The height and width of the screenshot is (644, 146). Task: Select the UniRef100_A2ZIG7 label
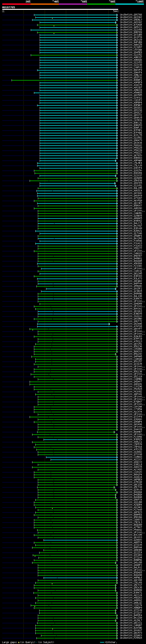(131, 459)
